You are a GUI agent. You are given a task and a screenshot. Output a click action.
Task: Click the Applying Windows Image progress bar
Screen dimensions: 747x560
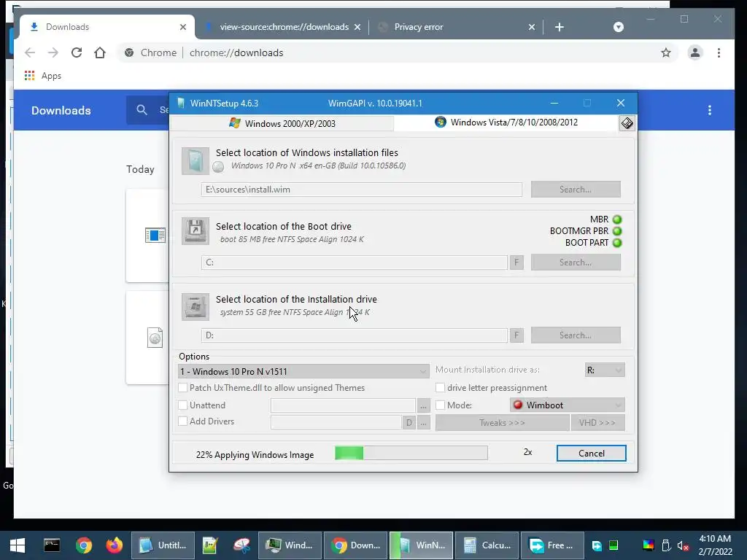pyautogui.click(x=411, y=453)
